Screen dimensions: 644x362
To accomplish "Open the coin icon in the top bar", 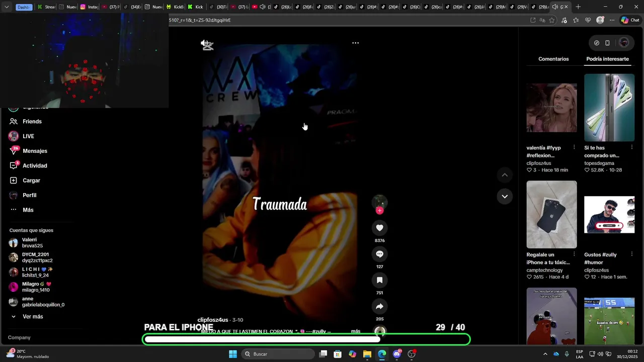I will 597,43.
